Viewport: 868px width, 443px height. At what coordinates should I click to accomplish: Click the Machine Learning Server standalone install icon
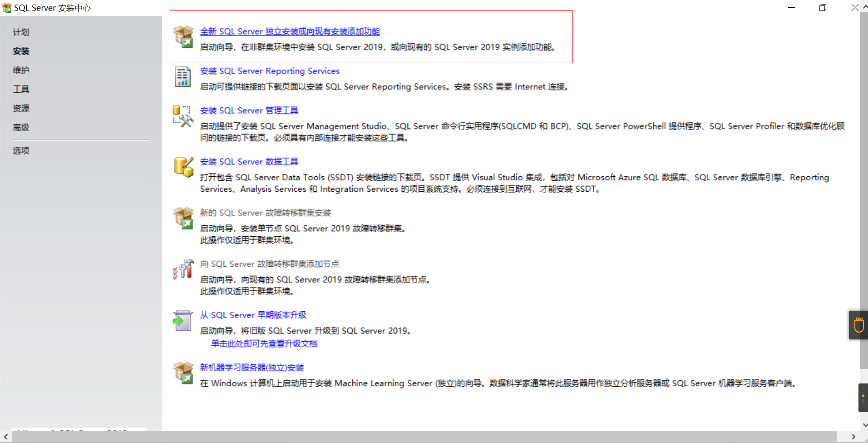click(183, 373)
